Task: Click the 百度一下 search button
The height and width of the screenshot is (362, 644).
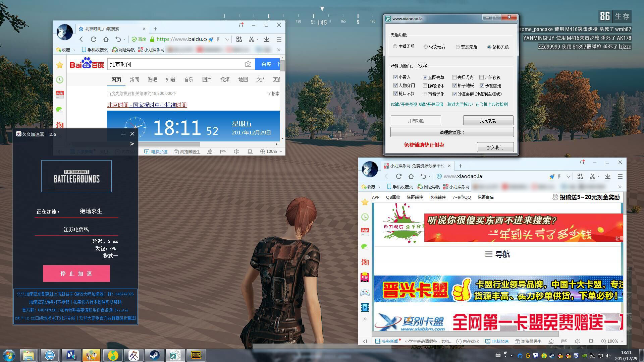Action: (x=267, y=64)
